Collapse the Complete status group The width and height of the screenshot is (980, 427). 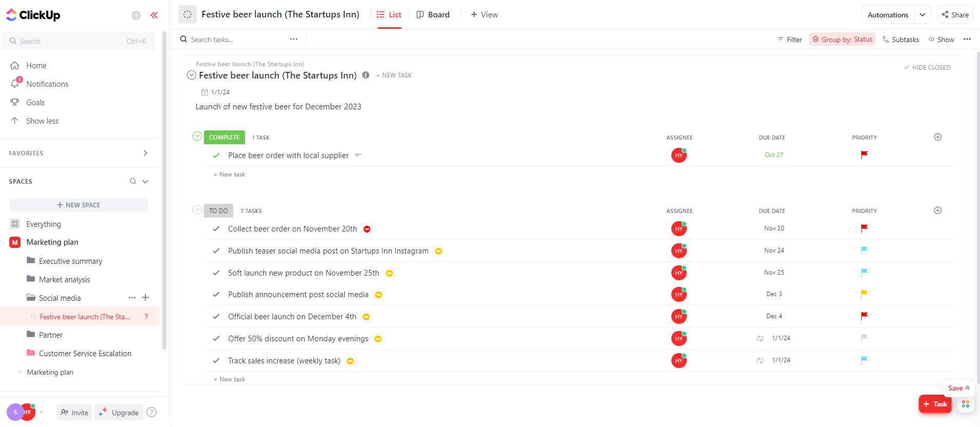(x=197, y=137)
